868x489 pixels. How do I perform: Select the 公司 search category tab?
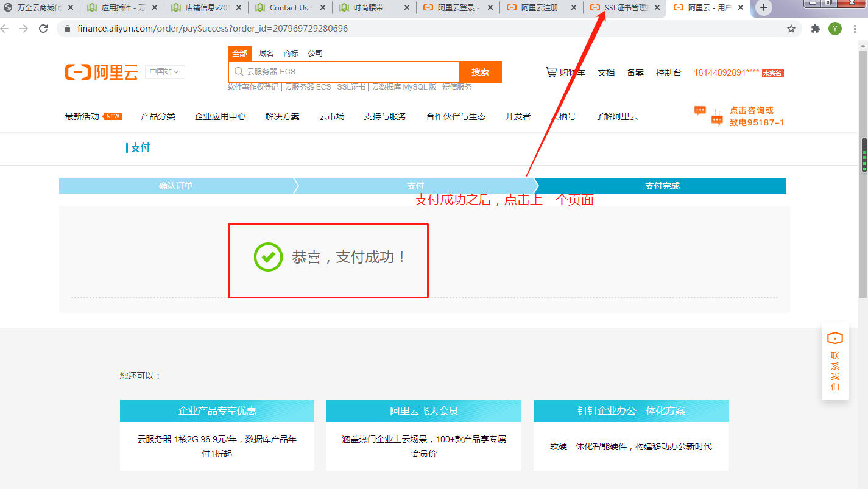pyautogui.click(x=315, y=54)
